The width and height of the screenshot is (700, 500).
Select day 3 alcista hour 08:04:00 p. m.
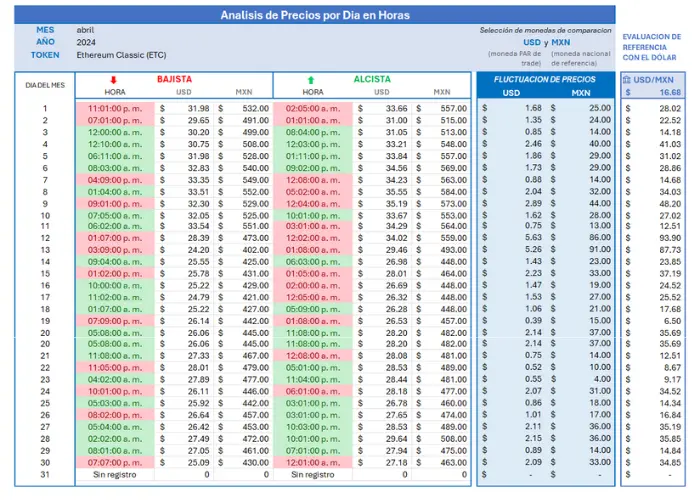[x=312, y=132]
